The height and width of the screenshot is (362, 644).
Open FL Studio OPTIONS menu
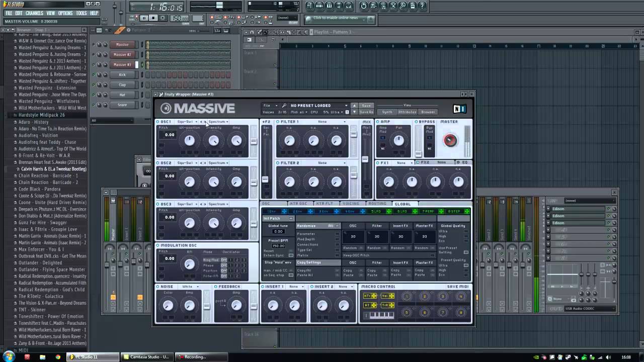coord(65,13)
